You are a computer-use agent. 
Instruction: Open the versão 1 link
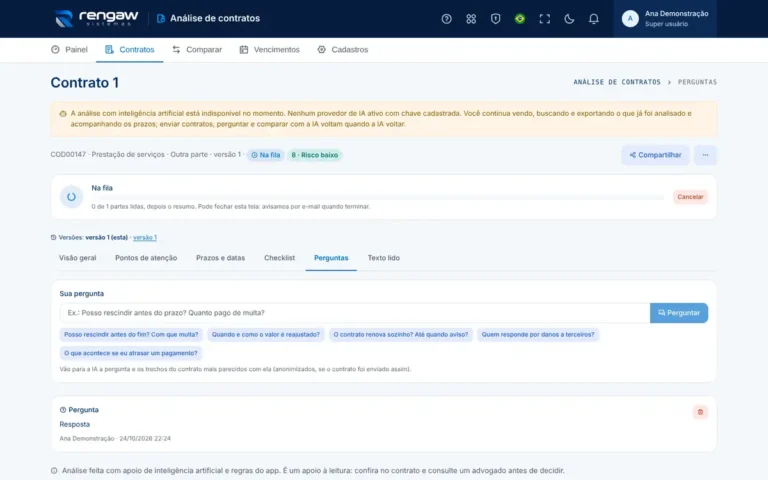(145, 238)
